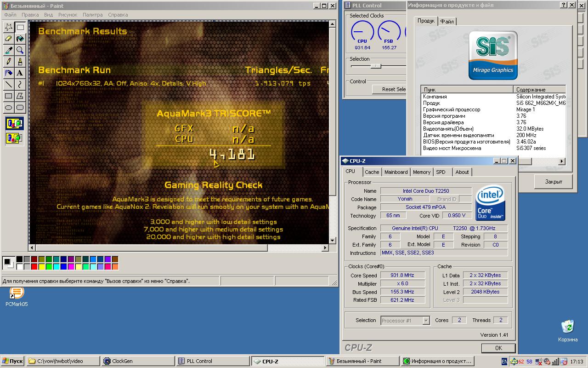The image size is (588, 368).
Task: Click the EN language indicator in taskbar
Action: coord(504,362)
